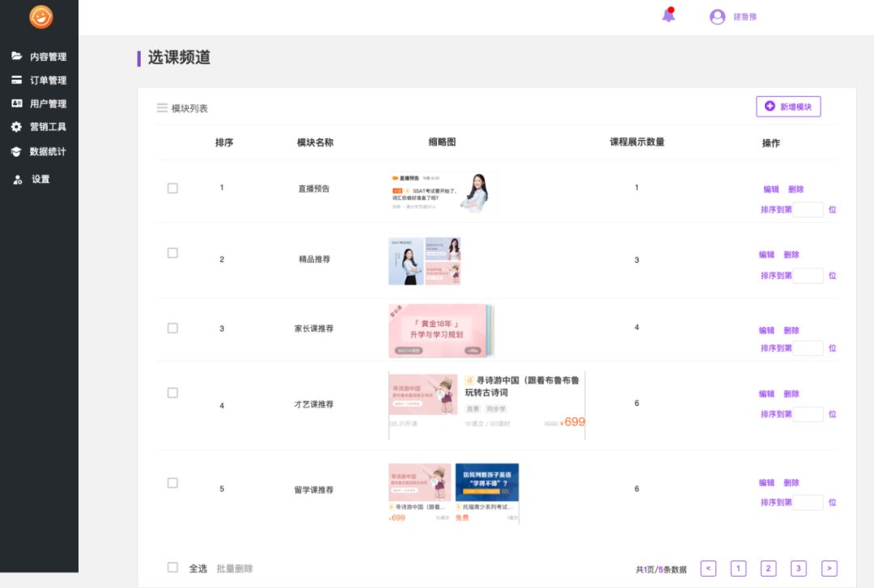Click the gear icon for 营销工具
Viewport: 874px width, 588px height.
(x=16, y=127)
